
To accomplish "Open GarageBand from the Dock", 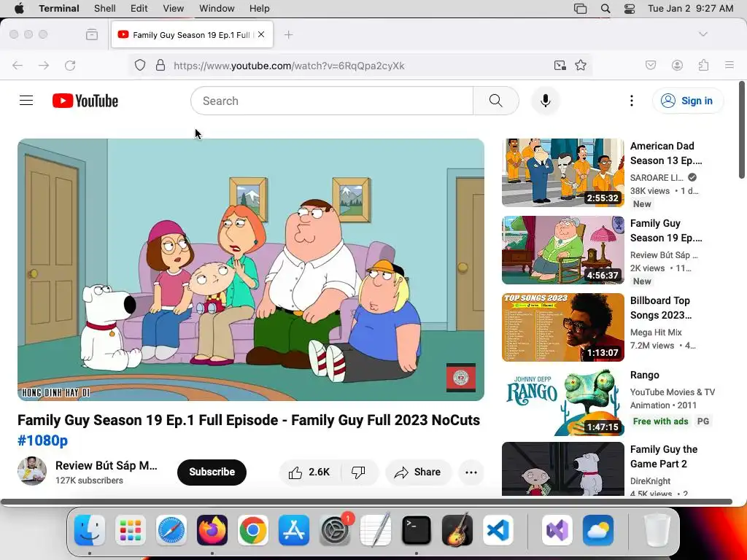I will coord(457,530).
